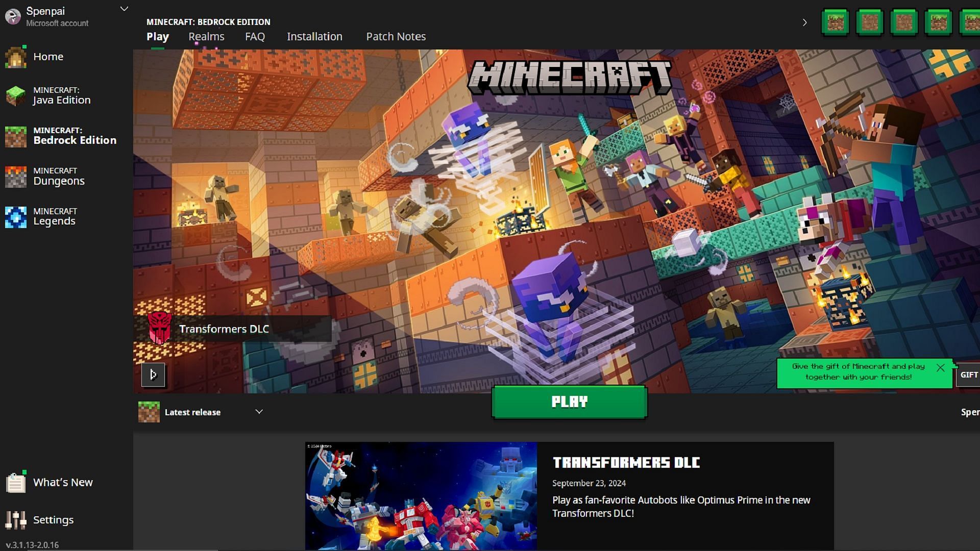Select the Realms tab
Image resolution: width=980 pixels, height=551 pixels.
point(207,36)
